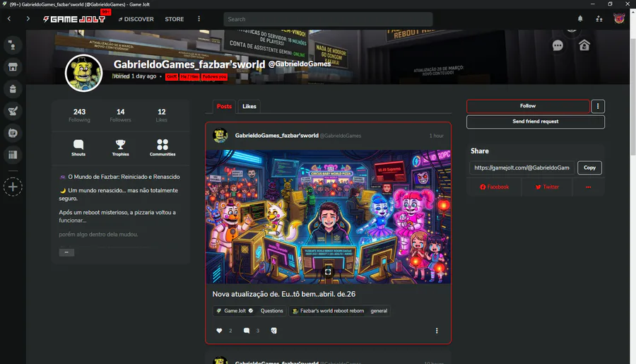View the 12 Likes count

(161, 115)
